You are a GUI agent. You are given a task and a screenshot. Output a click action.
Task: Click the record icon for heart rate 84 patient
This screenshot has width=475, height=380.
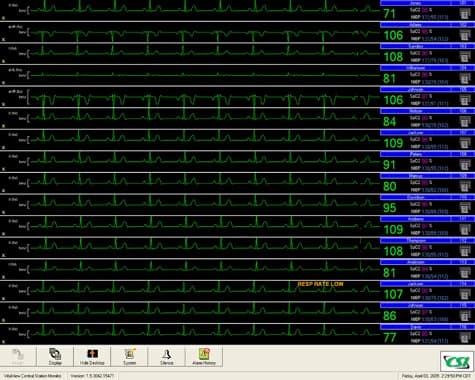point(464,122)
